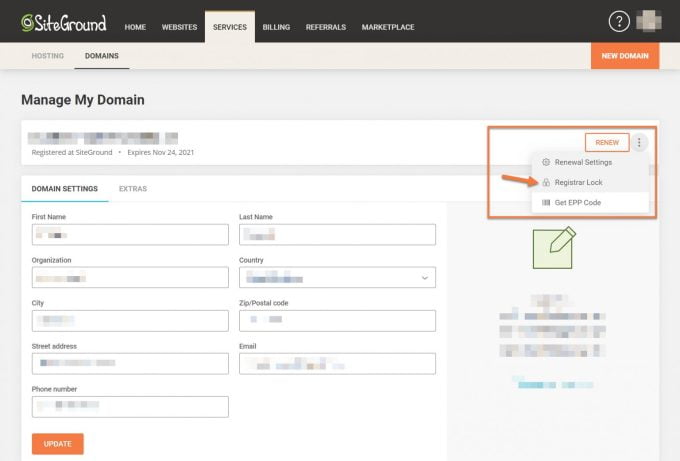Open the help question mark icon

(619, 21)
